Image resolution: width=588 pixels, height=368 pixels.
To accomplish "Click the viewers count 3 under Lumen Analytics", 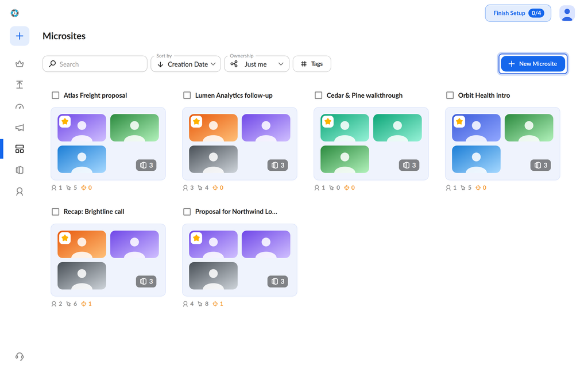I will pyautogui.click(x=188, y=188).
